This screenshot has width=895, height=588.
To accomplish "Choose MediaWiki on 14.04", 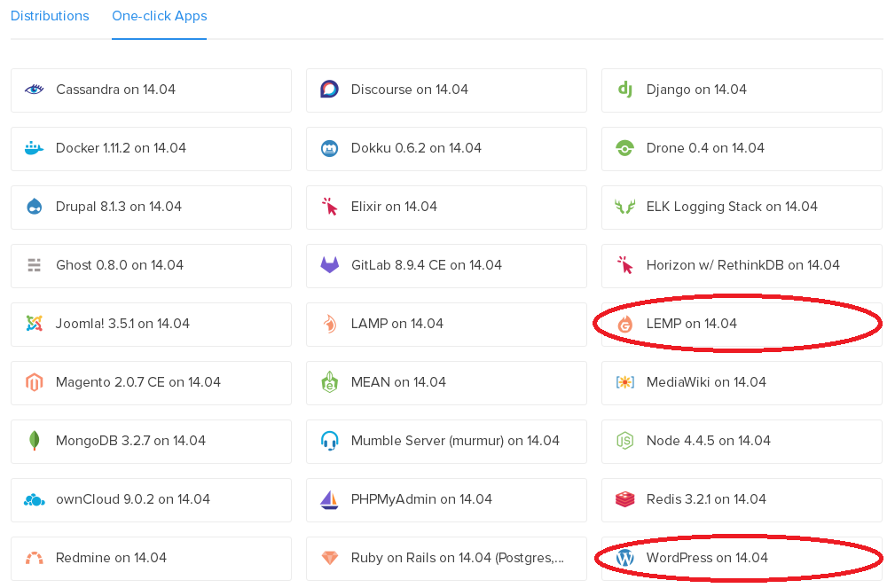I will (742, 383).
